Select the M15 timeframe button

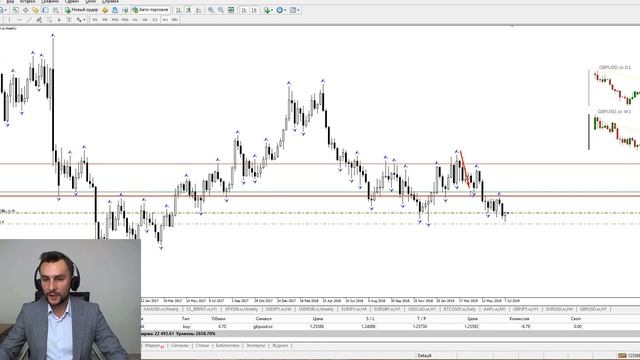click(115, 20)
